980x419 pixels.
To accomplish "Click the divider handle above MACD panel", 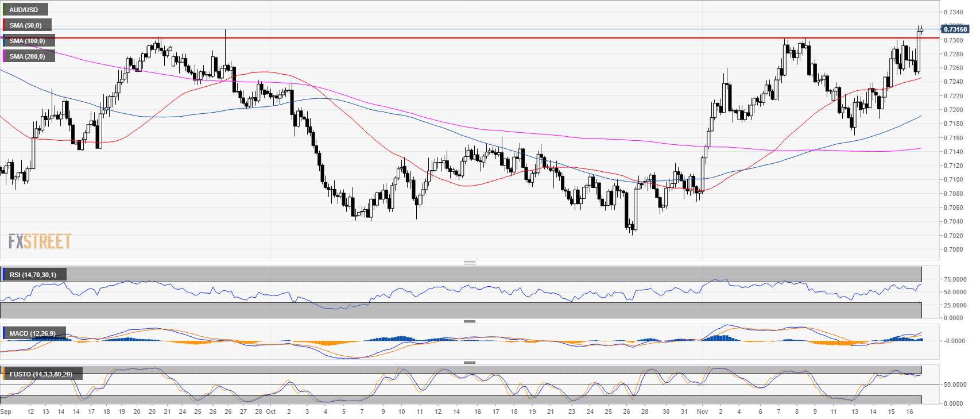I will click(469, 321).
